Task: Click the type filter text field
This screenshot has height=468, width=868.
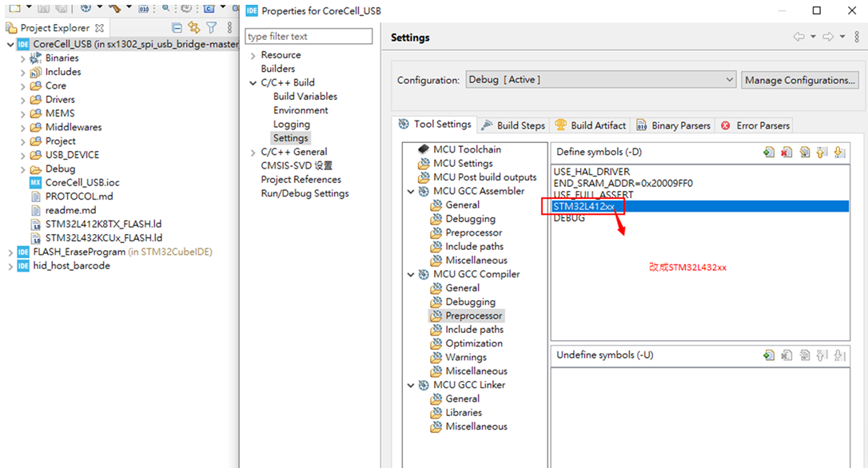Action: click(x=309, y=36)
